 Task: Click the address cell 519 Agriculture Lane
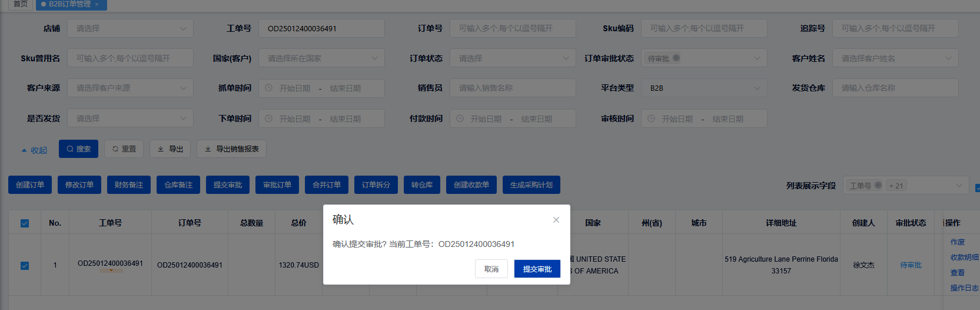point(781,265)
